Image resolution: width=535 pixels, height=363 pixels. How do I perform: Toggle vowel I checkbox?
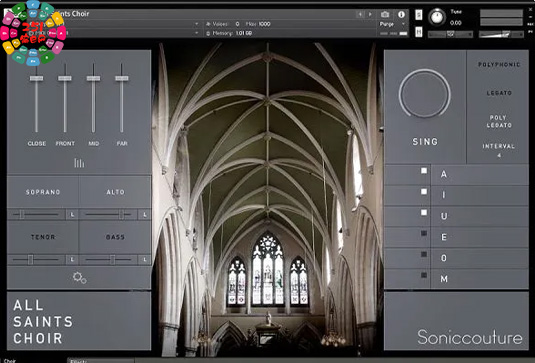coord(424,192)
